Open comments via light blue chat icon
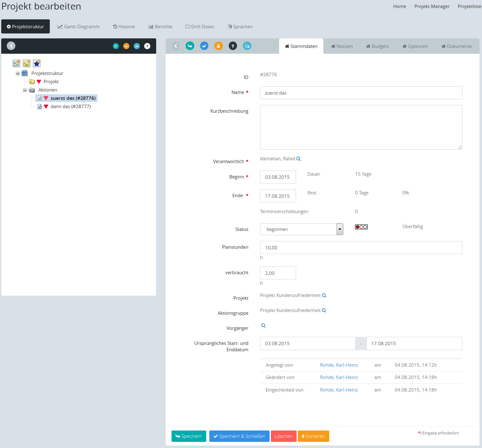This screenshot has height=448, width=482. point(247,46)
